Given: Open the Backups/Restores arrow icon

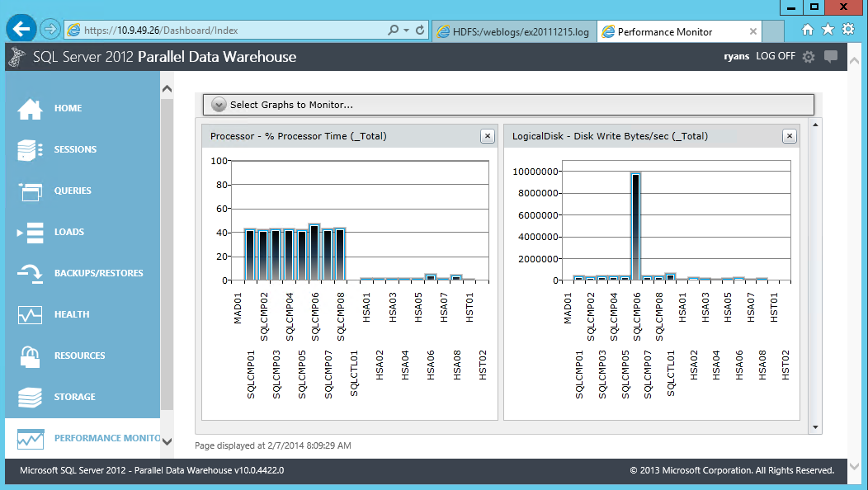Looking at the screenshot, I should coord(30,274).
